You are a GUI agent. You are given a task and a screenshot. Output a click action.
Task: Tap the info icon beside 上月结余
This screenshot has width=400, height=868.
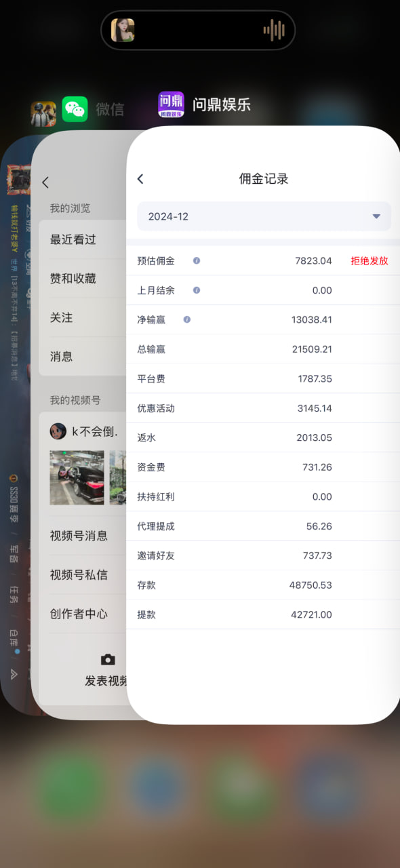coord(197,290)
